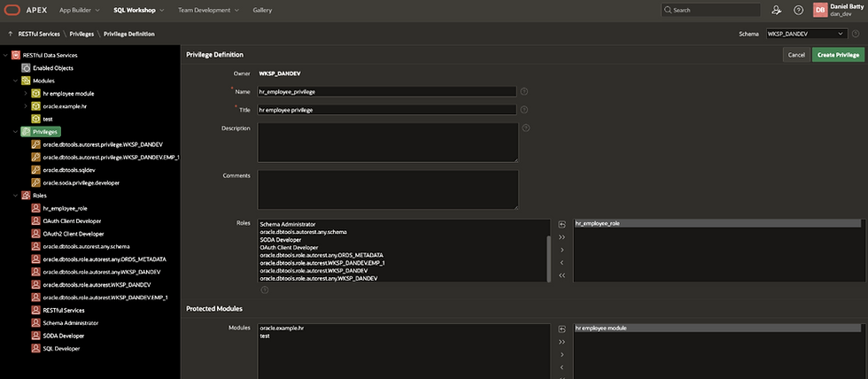Open the DB user avatar menu
Image resolution: width=868 pixels, height=379 pixels.
click(x=820, y=10)
